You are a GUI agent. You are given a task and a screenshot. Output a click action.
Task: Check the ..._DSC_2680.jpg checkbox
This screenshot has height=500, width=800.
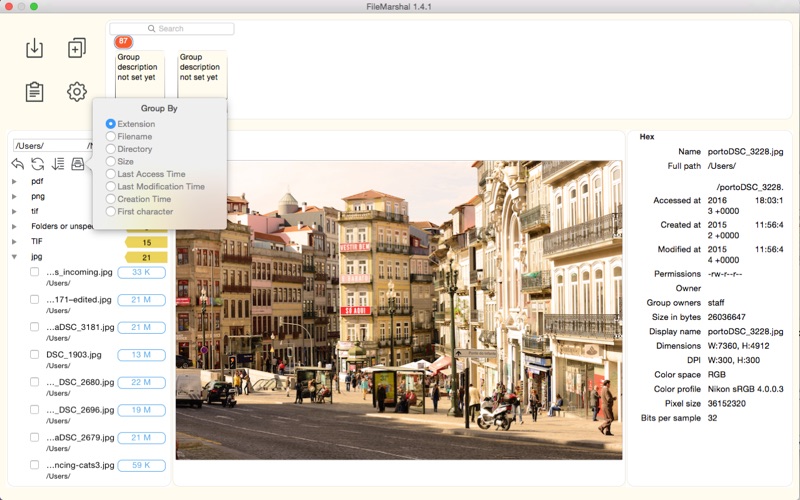[x=34, y=382]
